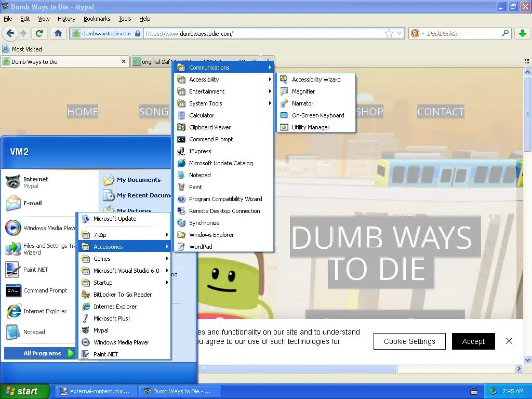Open the search engine dropdown arrow
Image resolution: width=532 pixels, height=399 pixels.
coord(422,33)
